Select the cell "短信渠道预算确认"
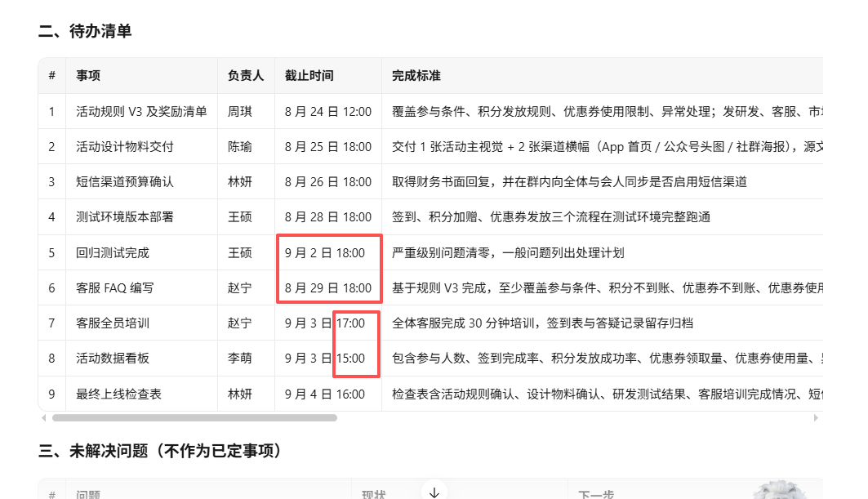 click(x=125, y=181)
